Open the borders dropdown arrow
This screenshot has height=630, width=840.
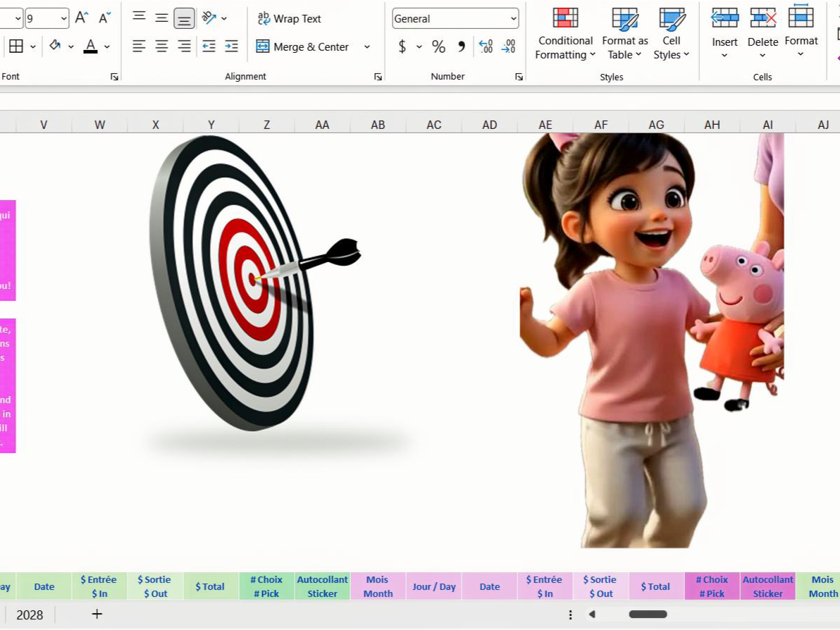tap(32, 47)
